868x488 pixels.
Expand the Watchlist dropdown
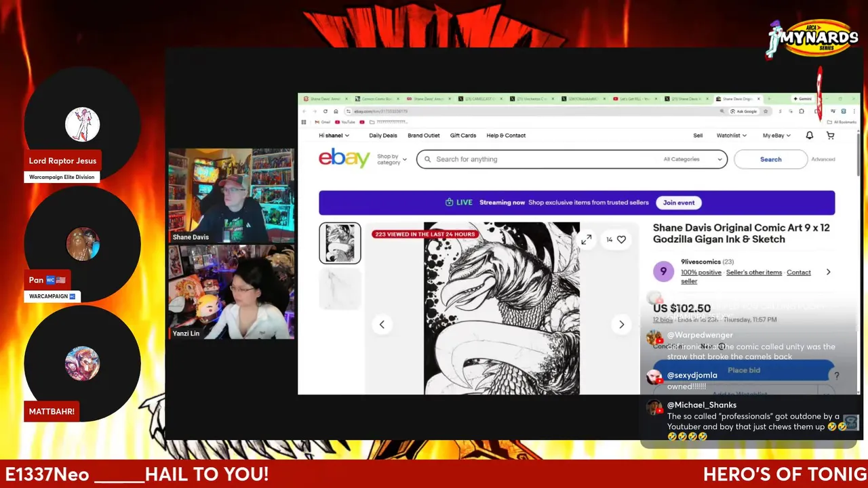point(731,136)
